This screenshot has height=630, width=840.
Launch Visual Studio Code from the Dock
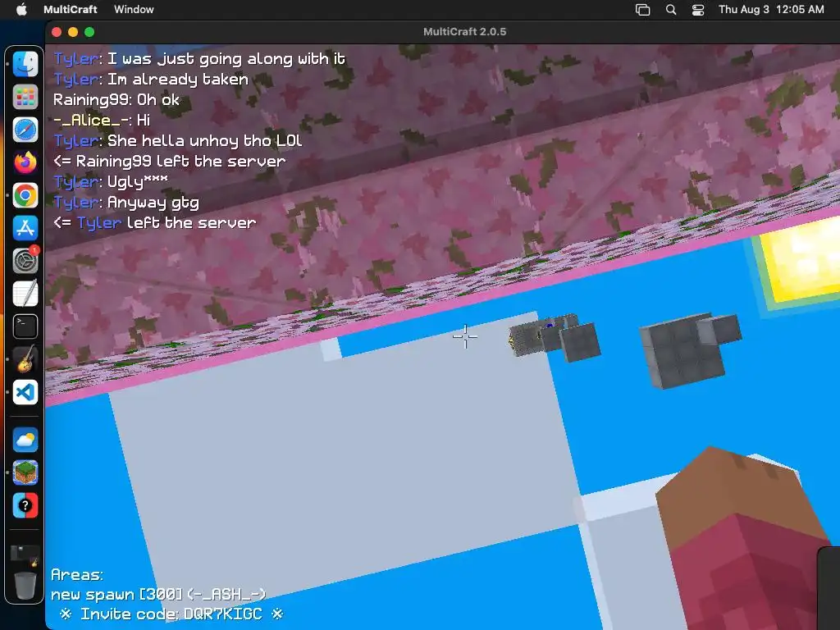pyautogui.click(x=25, y=392)
